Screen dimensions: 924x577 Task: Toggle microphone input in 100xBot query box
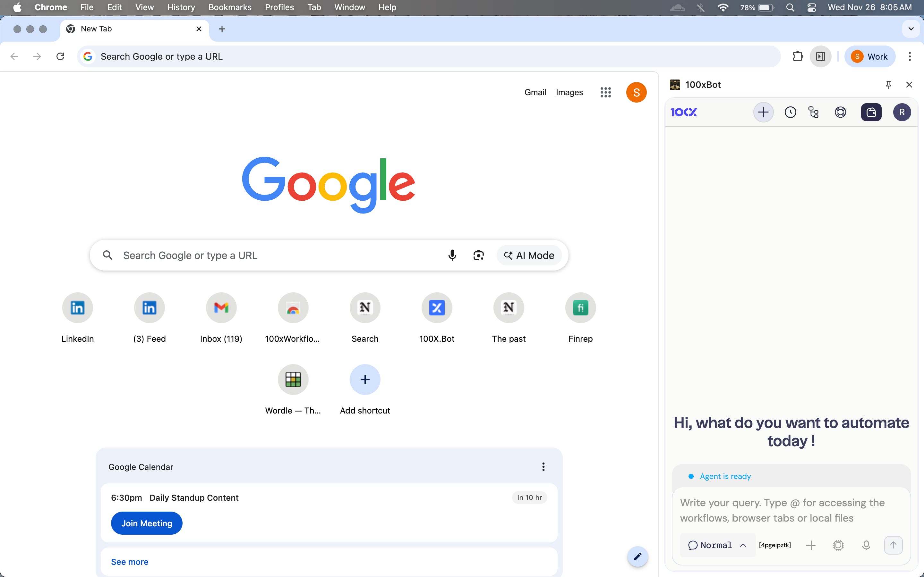click(x=866, y=545)
